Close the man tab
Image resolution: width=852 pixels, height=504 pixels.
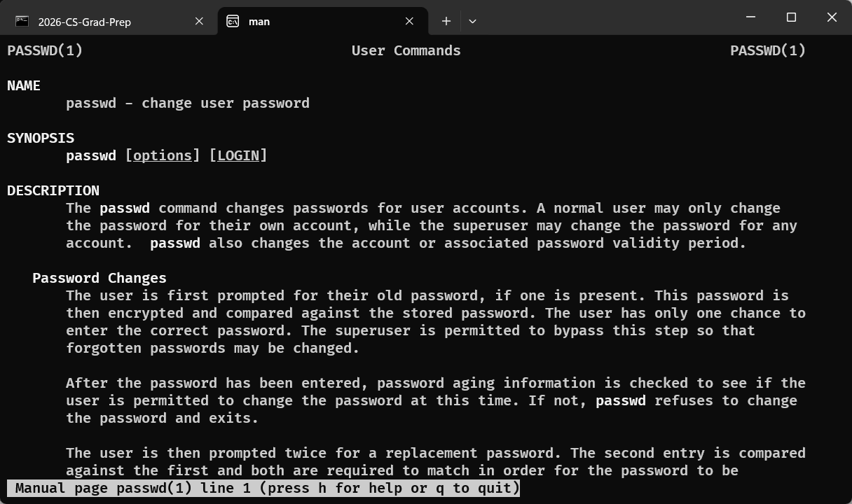tap(409, 21)
